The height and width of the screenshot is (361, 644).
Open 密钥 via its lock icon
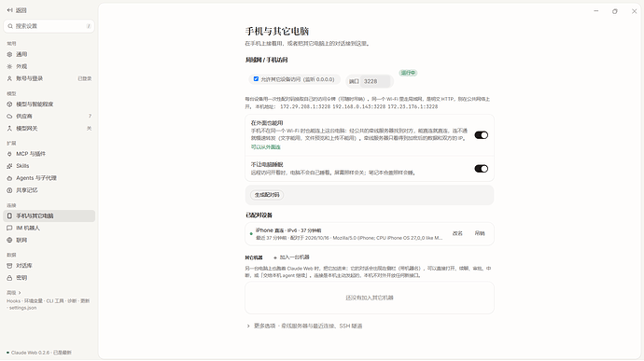(9, 278)
